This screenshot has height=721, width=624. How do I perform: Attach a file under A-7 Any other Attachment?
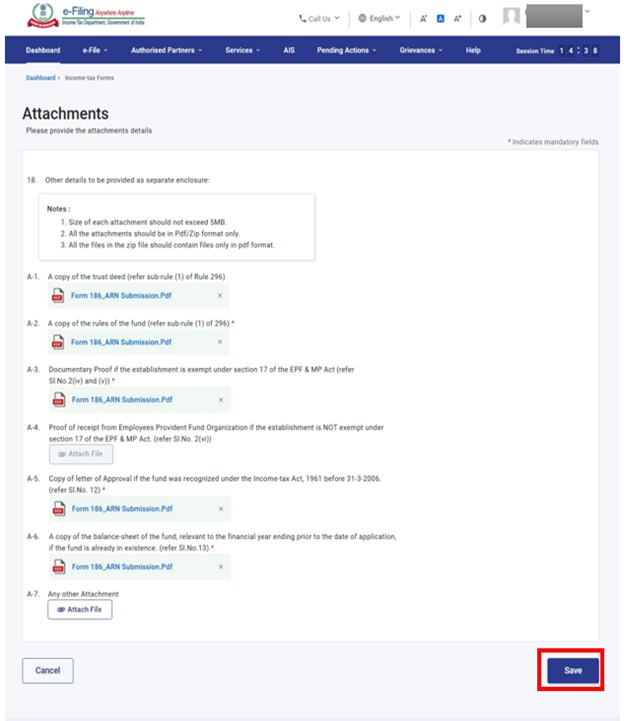tap(80, 609)
